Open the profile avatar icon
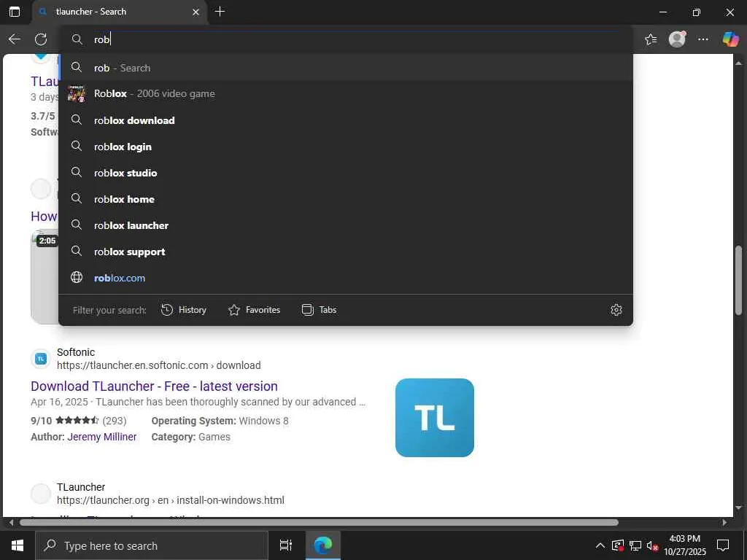The image size is (747, 560). pos(677,39)
